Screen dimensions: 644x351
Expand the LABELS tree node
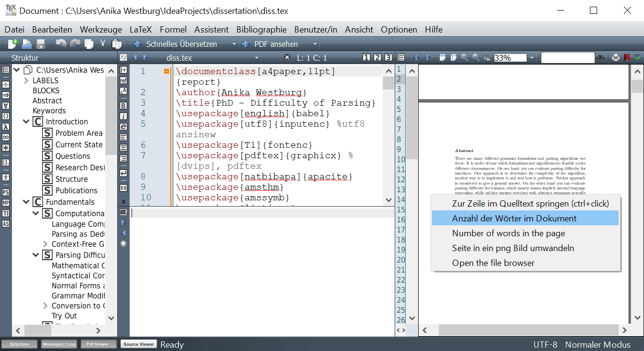(26, 81)
